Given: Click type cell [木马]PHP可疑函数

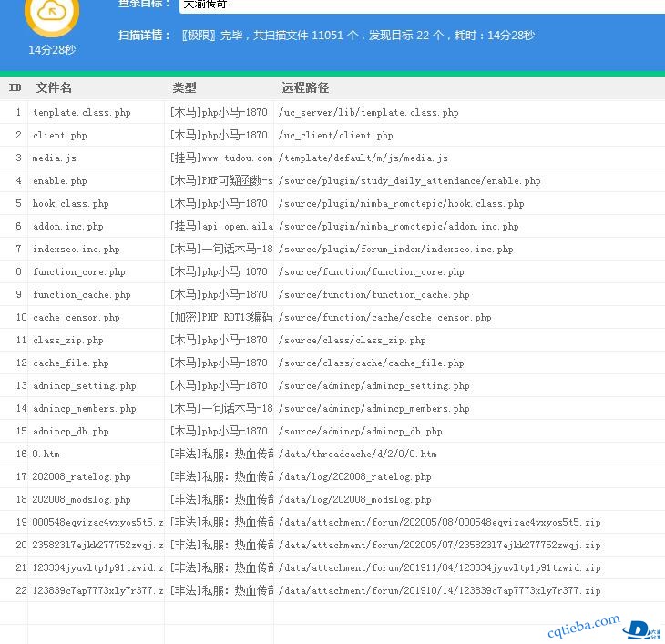Looking at the screenshot, I should [221, 180].
